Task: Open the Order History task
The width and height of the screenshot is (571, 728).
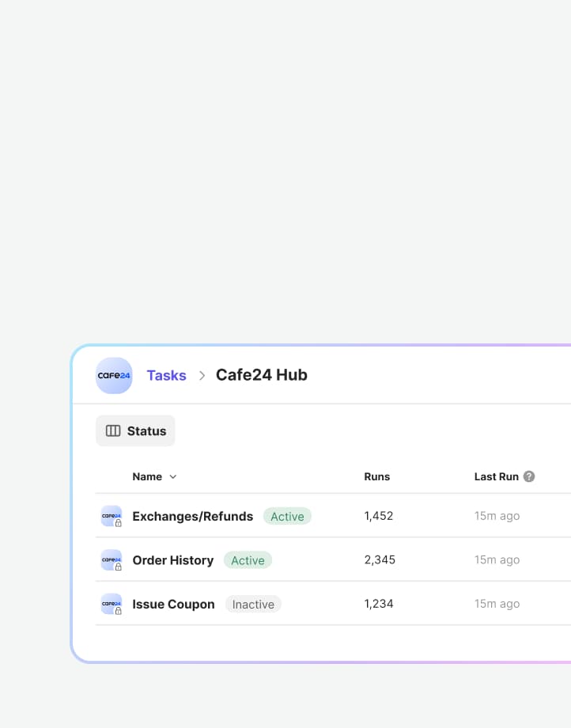Action: coord(172,560)
